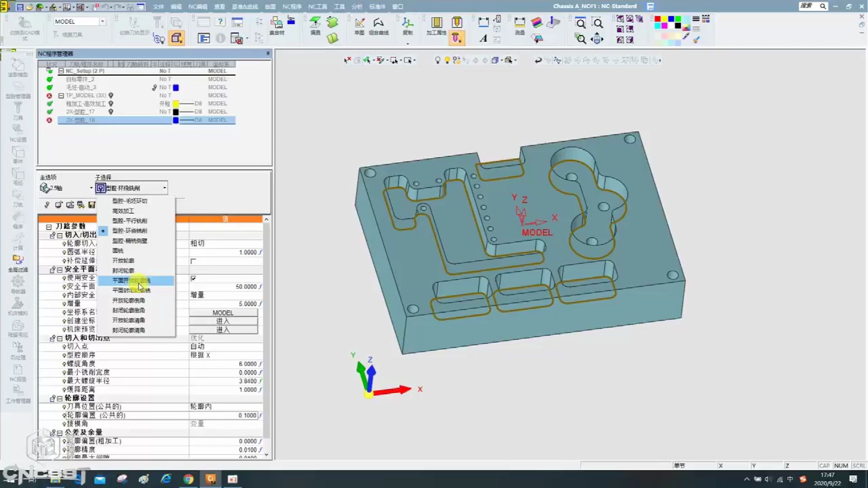This screenshot has width=868, height=488.
Task: Click the 组合曲线 composite curve icon
Action: [378, 23]
